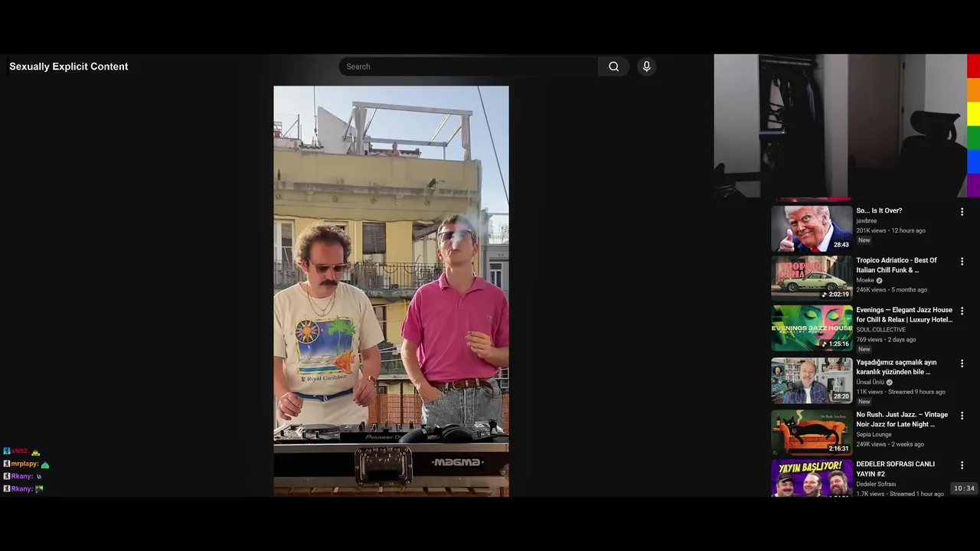Open channel Dedeler Sofrası
The height and width of the screenshot is (551, 980).
click(x=876, y=484)
